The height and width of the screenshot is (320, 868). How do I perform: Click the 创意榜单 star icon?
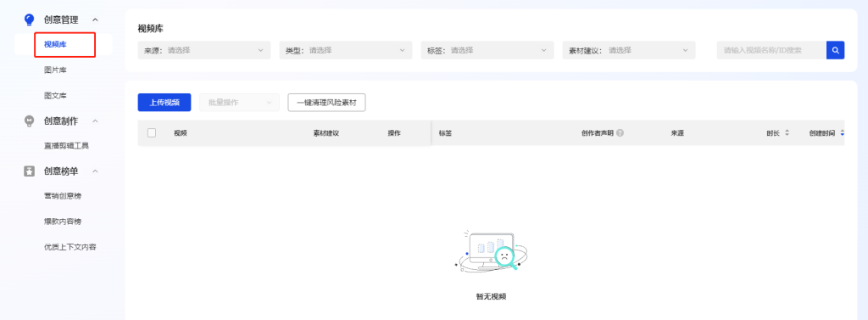tap(30, 171)
